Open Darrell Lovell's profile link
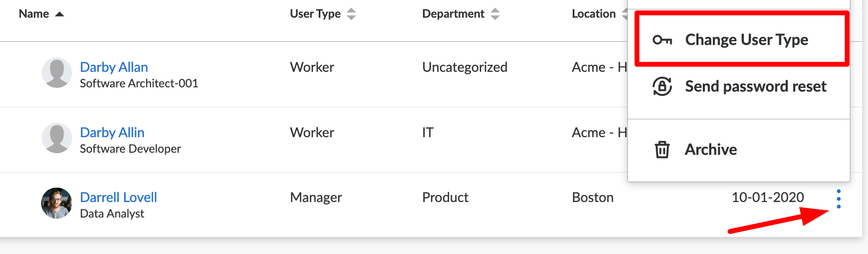Image resolution: width=868 pixels, height=254 pixels. (x=119, y=197)
